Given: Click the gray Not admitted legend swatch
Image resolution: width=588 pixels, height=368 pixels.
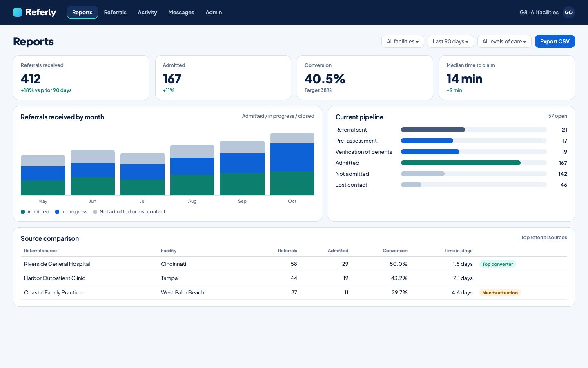Looking at the screenshot, I should [x=95, y=212].
